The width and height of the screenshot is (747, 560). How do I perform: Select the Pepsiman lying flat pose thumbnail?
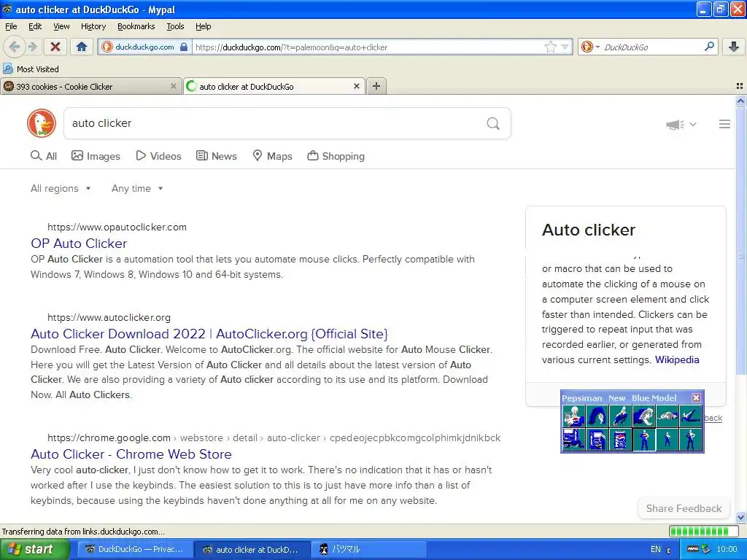click(x=667, y=416)
